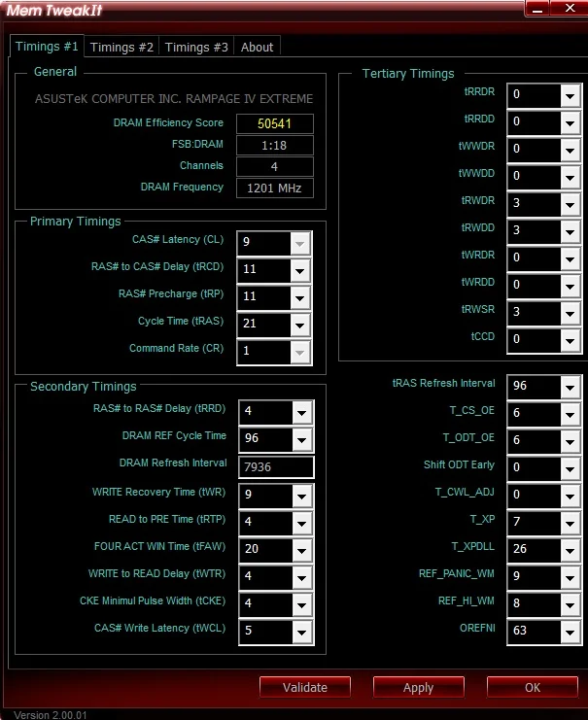Open the Command Rate (CR) dropdown
This screenshot has width=588, height=720.
click(299, 352)
